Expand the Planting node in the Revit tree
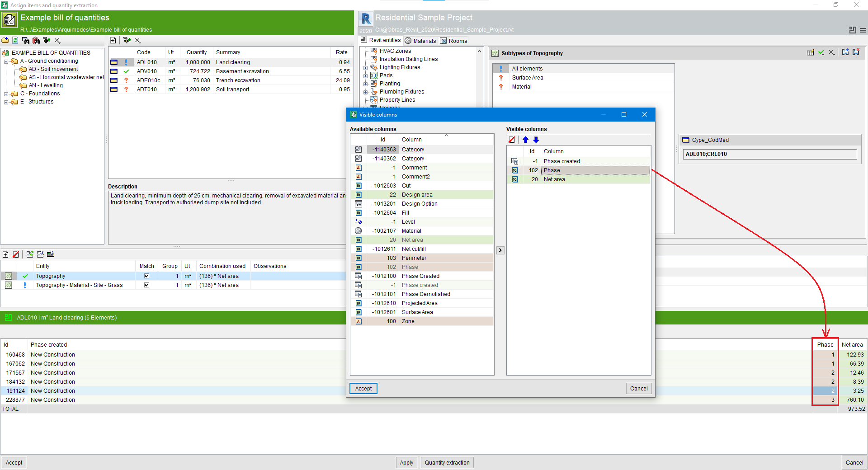 click(366, 84)
